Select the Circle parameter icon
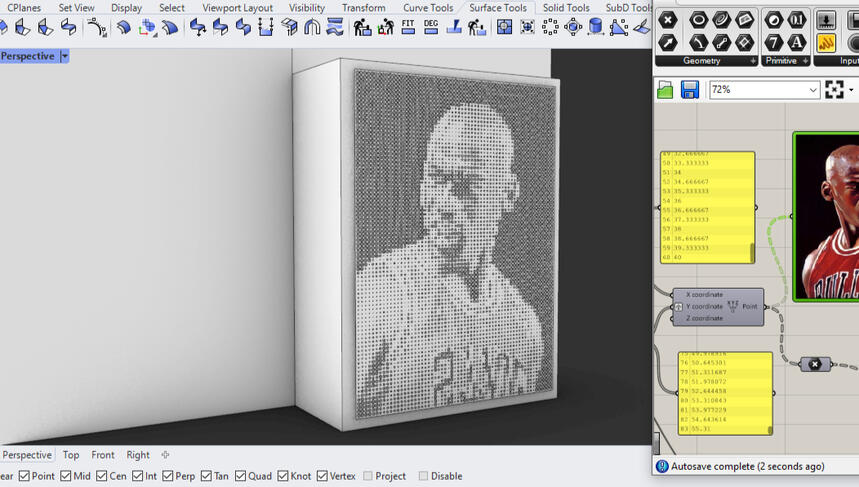The image size is (859, 487). (x=698, y=21)
